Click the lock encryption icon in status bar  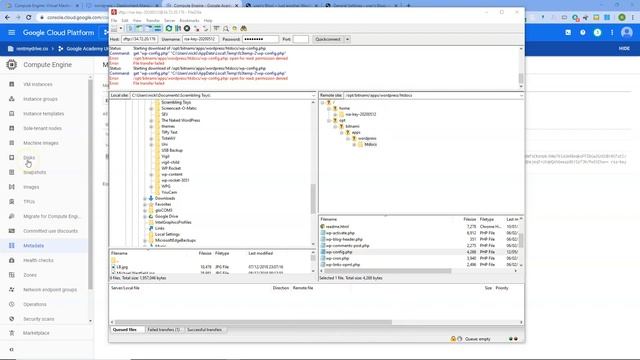pos(453,339)
